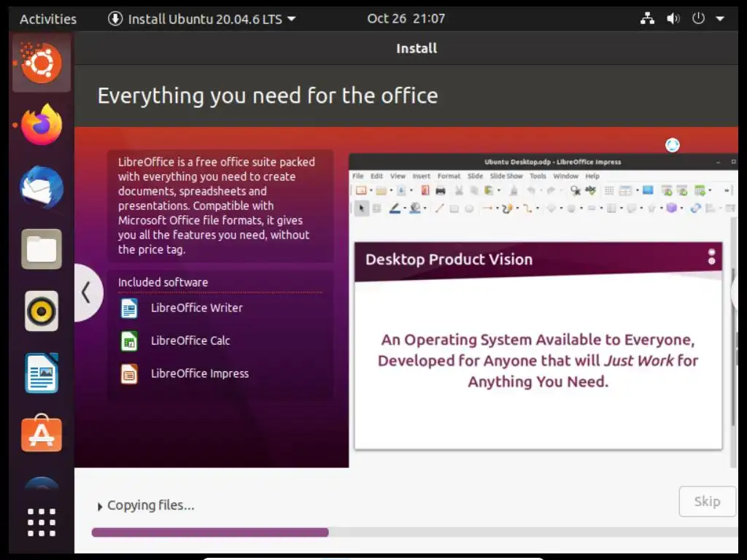Screen dimensions: 747x560
Task: Click Edit menu in Impress window
Action: click(x=377, y=176)
